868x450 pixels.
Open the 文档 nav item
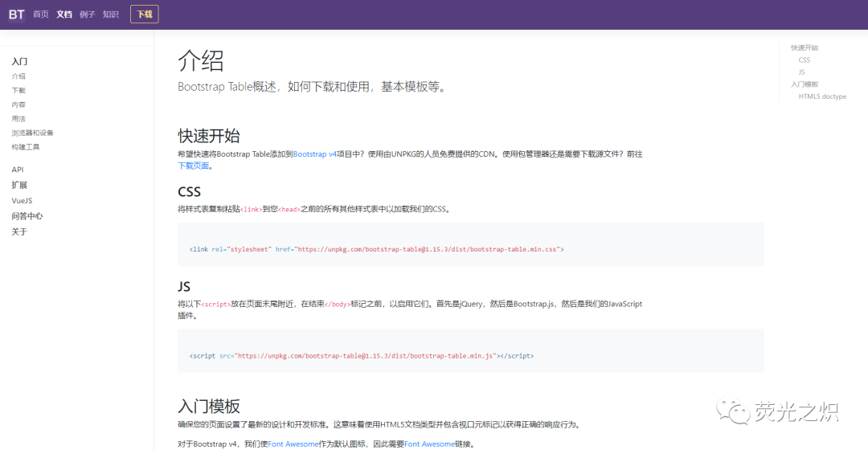[x=64, y=14]
